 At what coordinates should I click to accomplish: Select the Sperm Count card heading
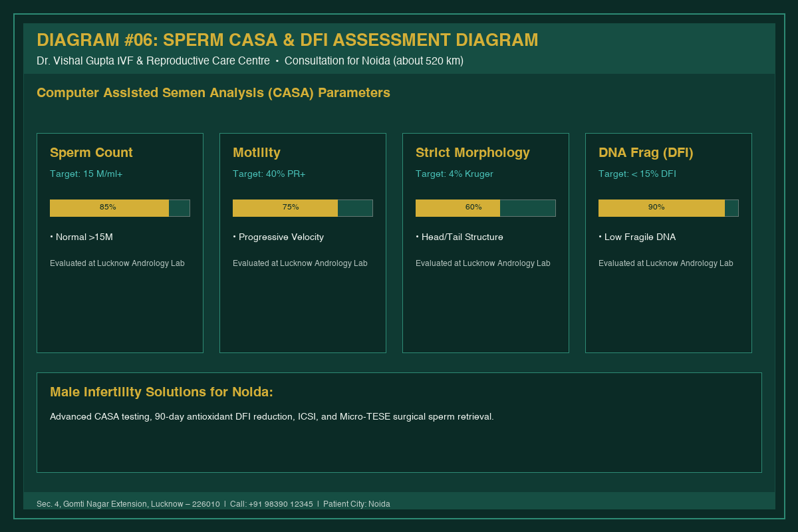point(91,153)
